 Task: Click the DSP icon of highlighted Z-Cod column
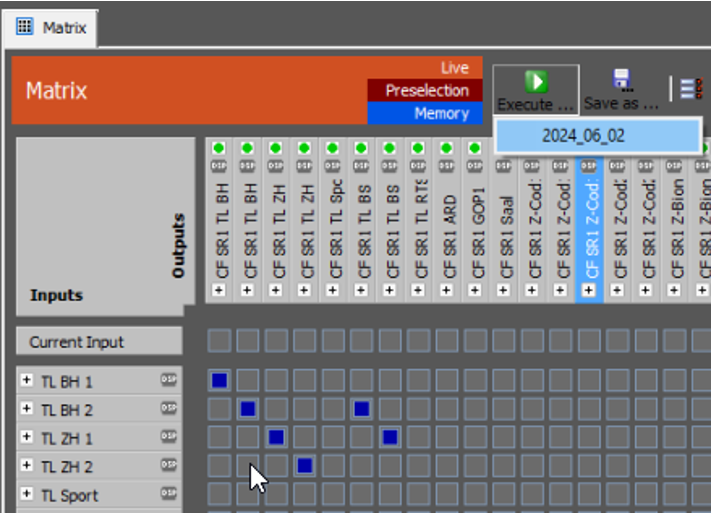[588, 166]
